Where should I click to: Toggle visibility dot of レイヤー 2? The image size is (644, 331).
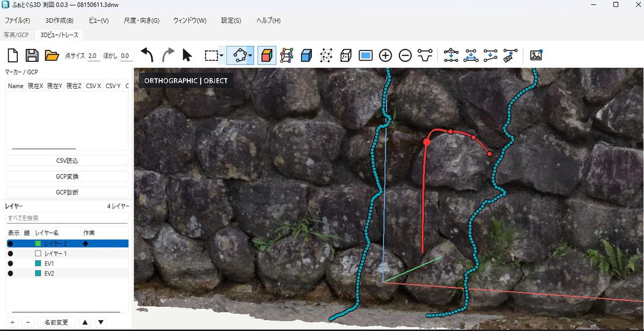[10, 243]
